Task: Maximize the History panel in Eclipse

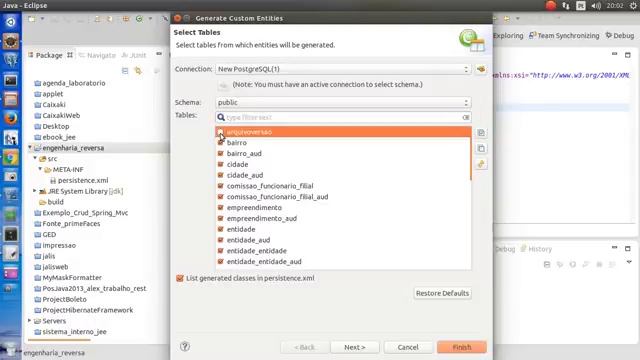Action: 628,248
